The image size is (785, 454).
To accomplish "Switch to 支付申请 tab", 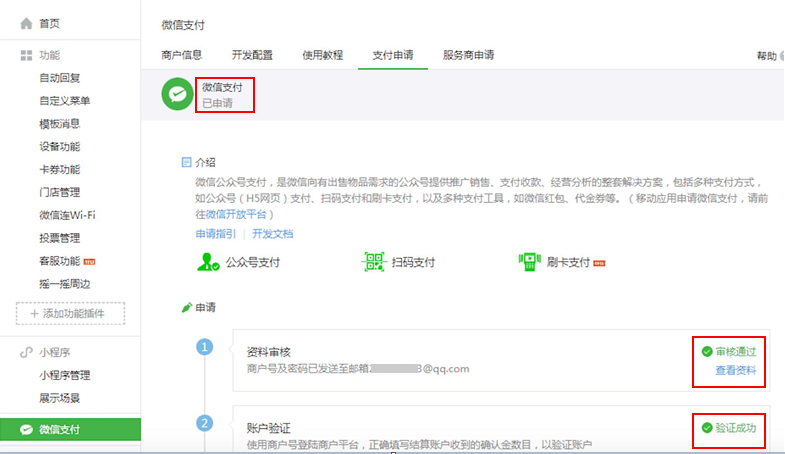I will point(392,55).
